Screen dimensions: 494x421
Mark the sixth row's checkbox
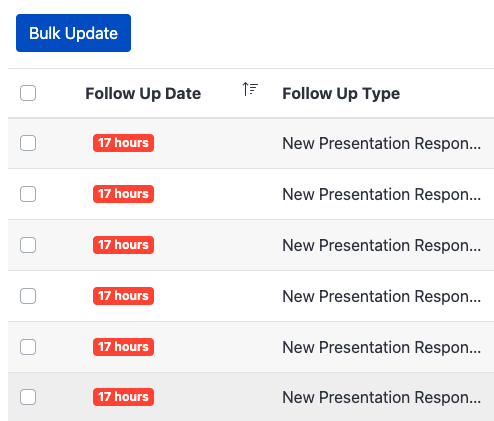click(28, 397)
